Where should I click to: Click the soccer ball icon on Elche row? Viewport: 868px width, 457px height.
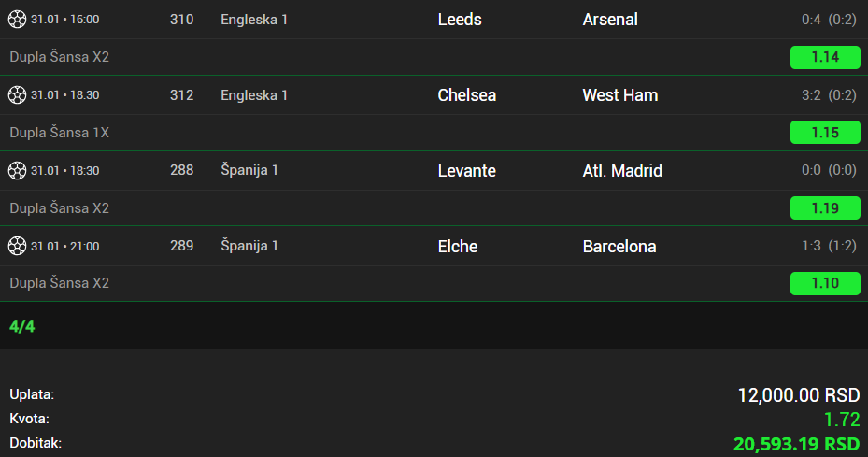pos(17,247)
